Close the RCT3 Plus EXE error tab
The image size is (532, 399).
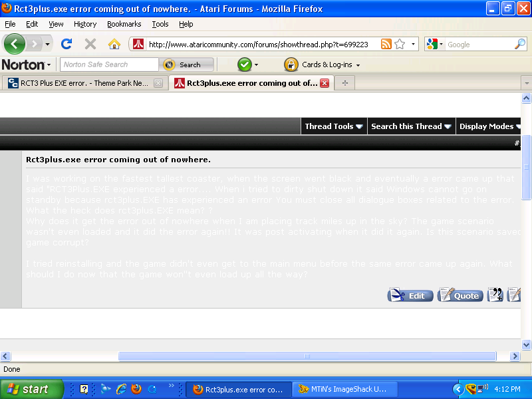[158, 83]
